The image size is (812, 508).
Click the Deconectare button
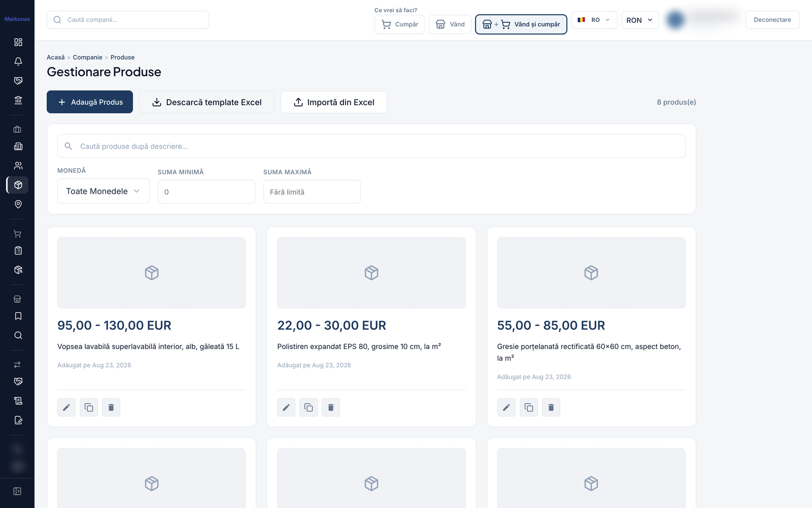tap(772, 20)
